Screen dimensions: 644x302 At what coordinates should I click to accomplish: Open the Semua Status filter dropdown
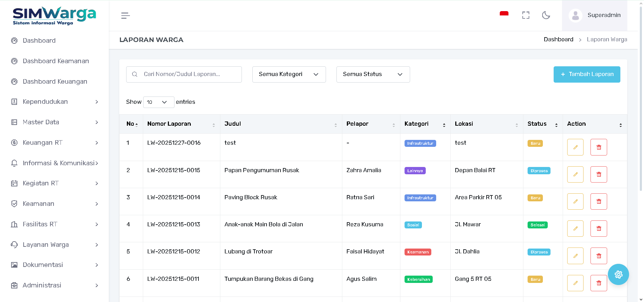[373, 74]
